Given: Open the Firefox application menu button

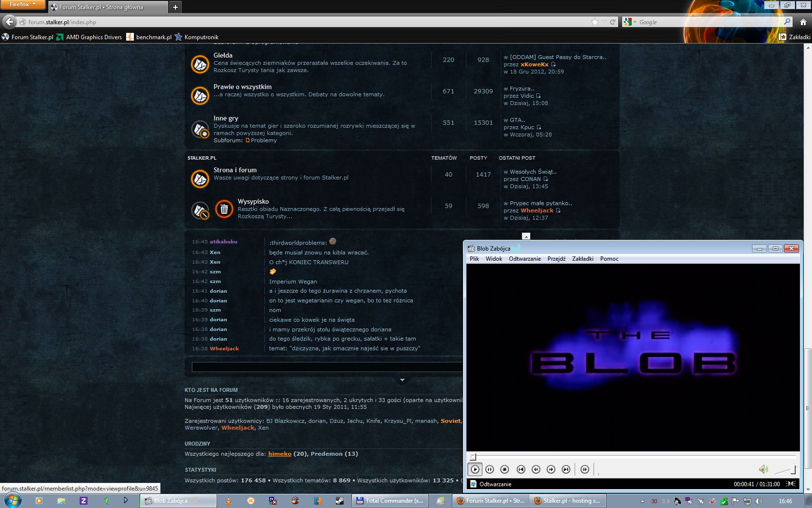Looking at the screenshot, I should [x=23, y=4].
